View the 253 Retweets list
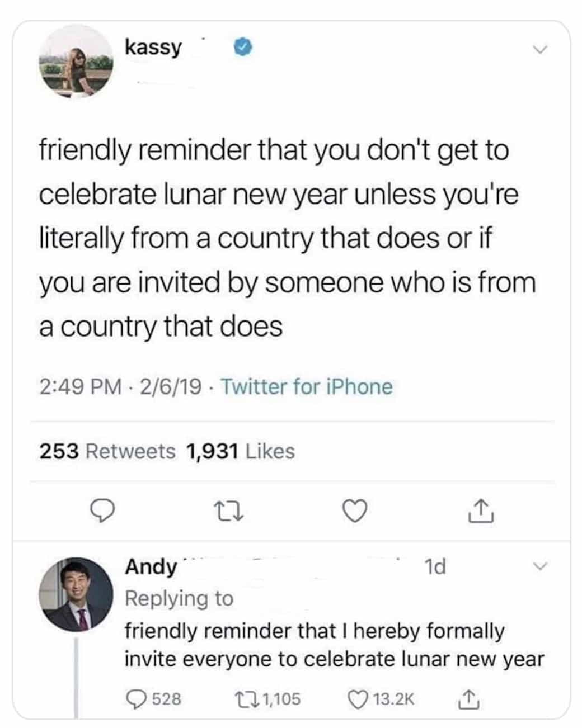Screen dimensions: 582x728 click(x=107, y=451)
